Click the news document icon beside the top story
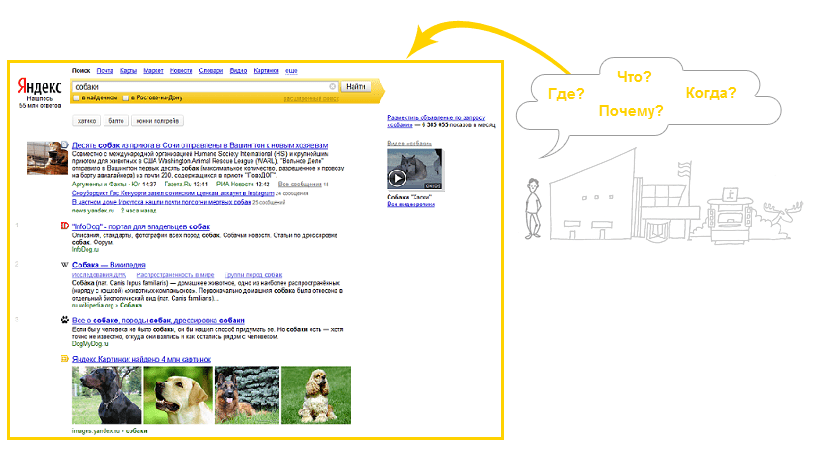This screenshot has height=461, width=814. pos(64,145)
